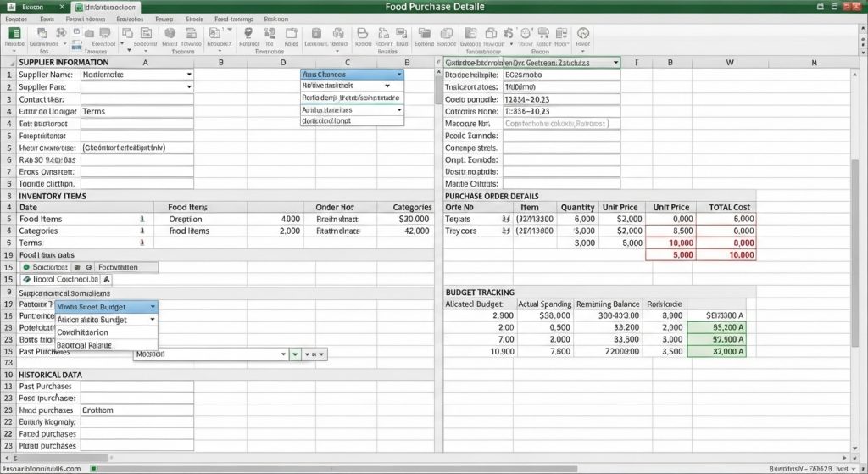Open the dropdown in the name box
Screen dimensions: 868x474
coord(615,63)
